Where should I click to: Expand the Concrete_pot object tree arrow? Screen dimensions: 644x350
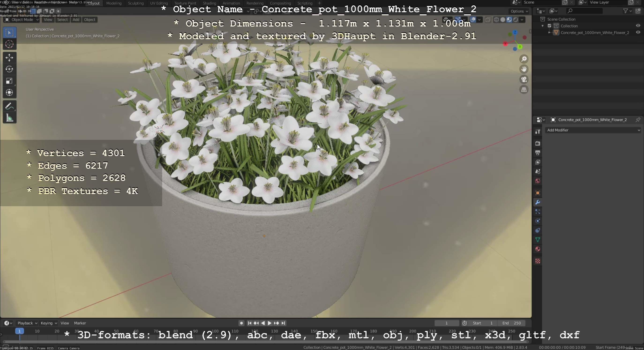click(x=549, y=33)
